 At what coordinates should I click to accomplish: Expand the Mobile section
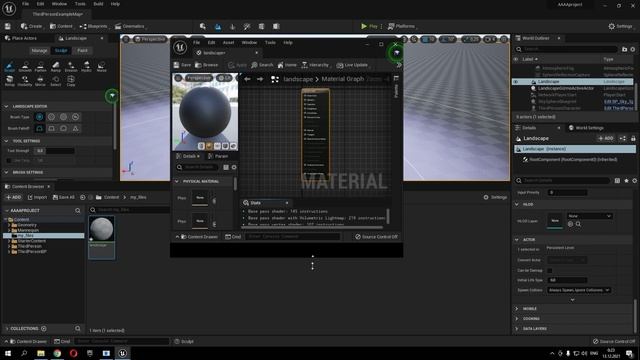(517, 309)
